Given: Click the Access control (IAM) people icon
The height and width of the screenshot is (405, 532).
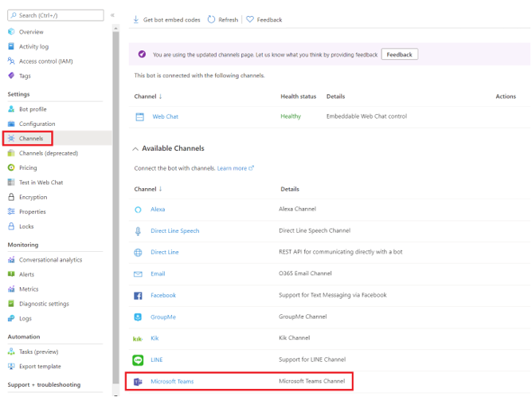Looking at the screenshot, I should click(11, 61).
